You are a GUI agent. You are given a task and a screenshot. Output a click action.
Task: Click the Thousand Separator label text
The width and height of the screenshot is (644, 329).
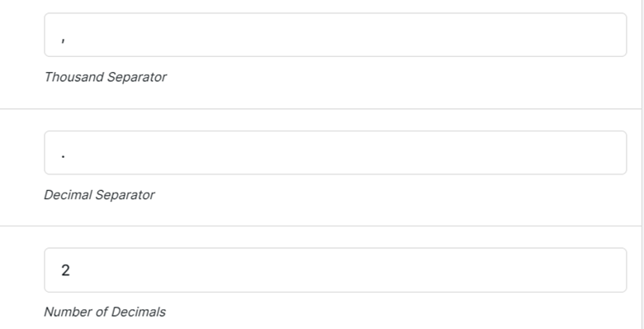click(x=105, y=77)
